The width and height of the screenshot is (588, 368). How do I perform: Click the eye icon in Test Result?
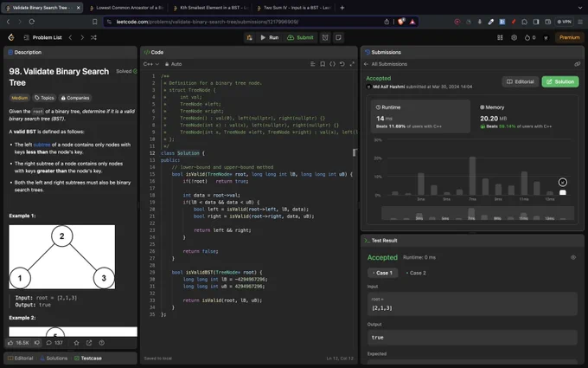[x=573, y=257]
